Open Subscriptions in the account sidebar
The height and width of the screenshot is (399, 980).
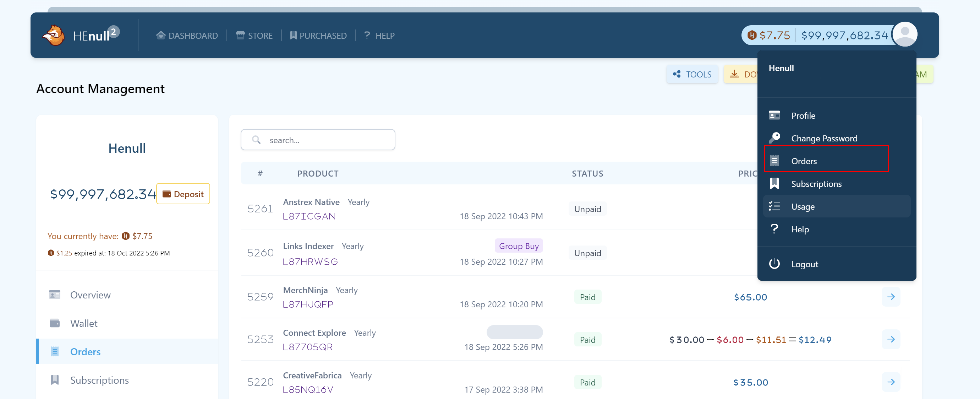[127, 380]
